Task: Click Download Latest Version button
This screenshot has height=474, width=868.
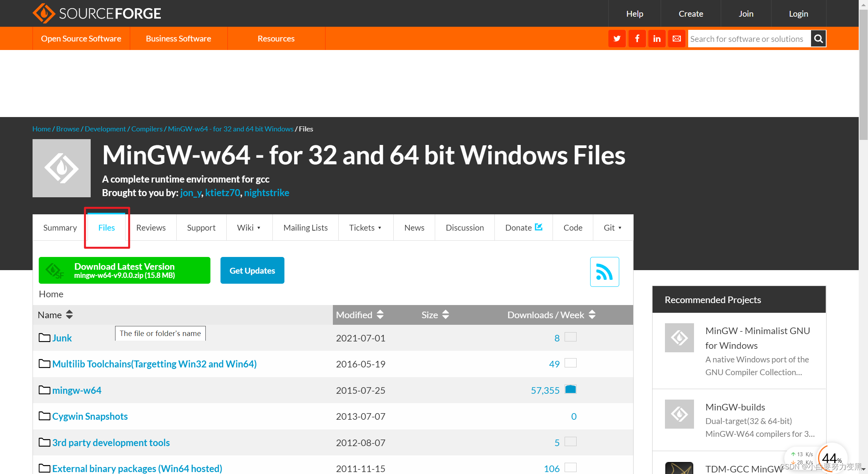Action: click(124, 271)
